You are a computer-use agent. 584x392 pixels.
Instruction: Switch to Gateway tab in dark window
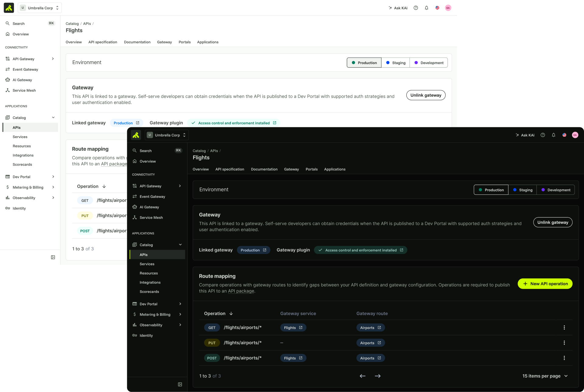coord(291,169)
